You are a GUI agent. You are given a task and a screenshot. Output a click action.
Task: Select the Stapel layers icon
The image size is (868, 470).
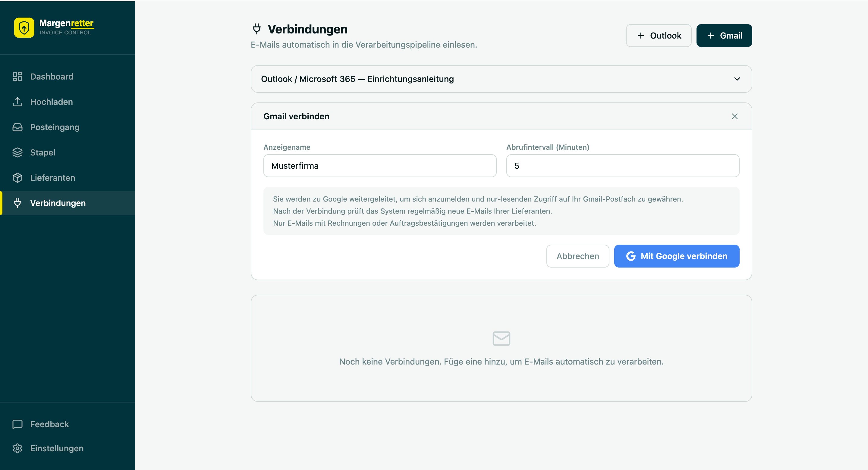18,152
